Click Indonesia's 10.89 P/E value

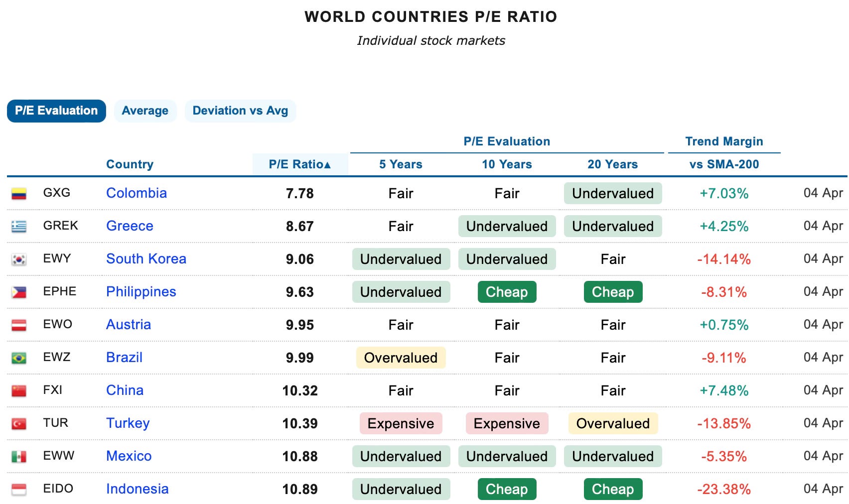click(x=300, y=489)
